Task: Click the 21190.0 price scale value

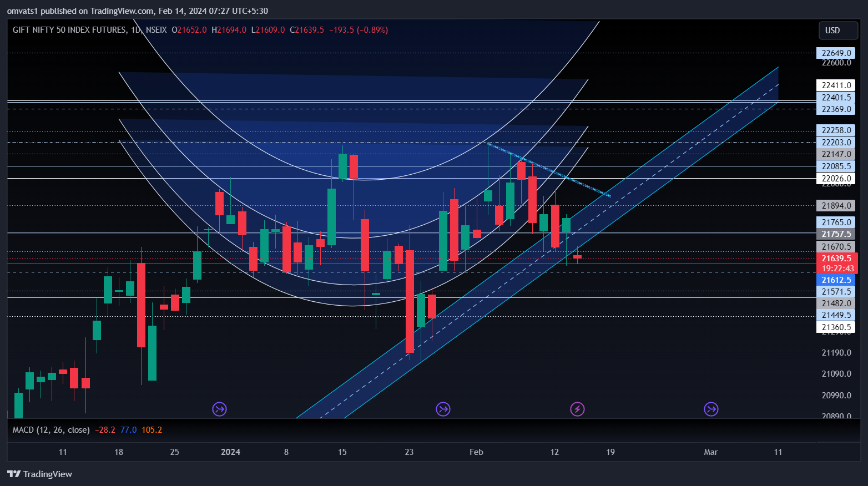Action: click(836, 353)
